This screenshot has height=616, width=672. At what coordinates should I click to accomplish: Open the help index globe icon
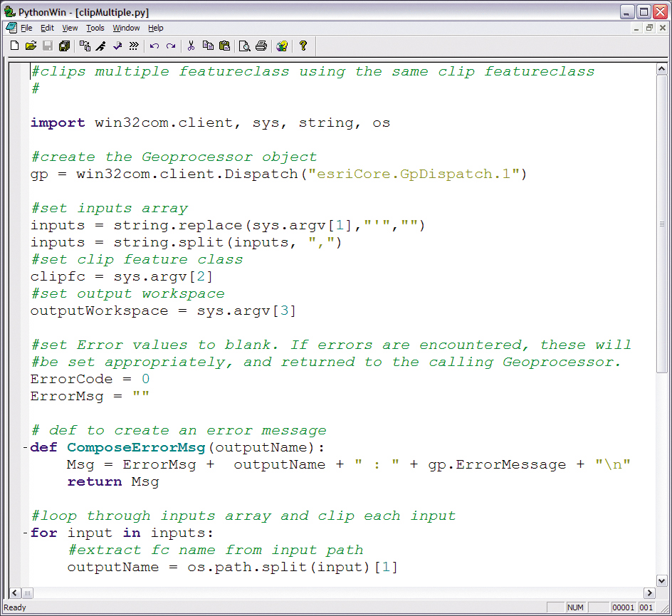[282, 46]
